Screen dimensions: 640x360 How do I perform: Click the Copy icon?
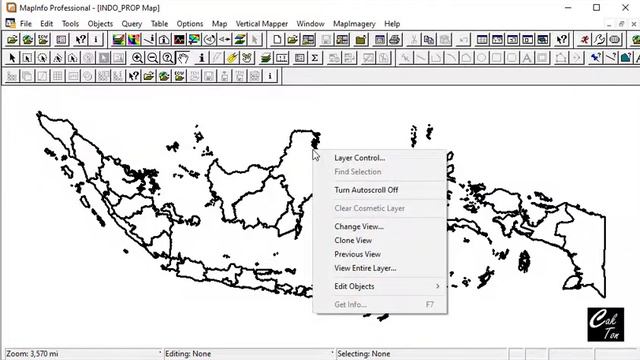click(x=429, y=40)
